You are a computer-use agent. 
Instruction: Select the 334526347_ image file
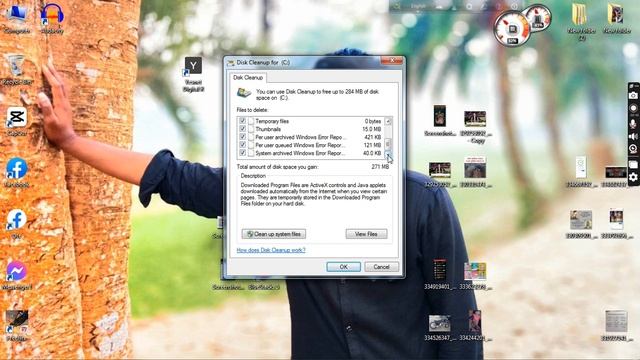click(x=440, y=327)
